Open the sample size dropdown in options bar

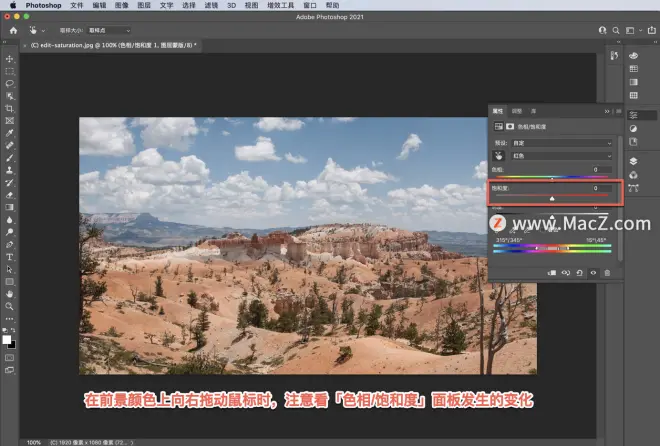pos(109,30)
